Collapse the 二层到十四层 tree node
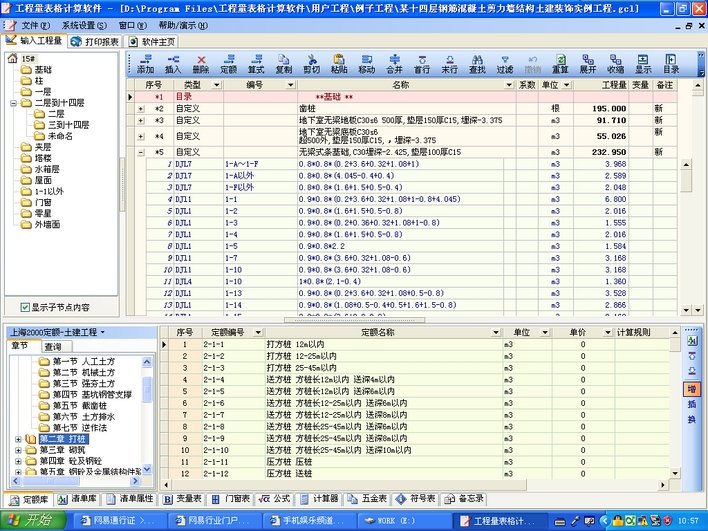The image size is (708, 531). pyautogui.click(x=14, y=103)
